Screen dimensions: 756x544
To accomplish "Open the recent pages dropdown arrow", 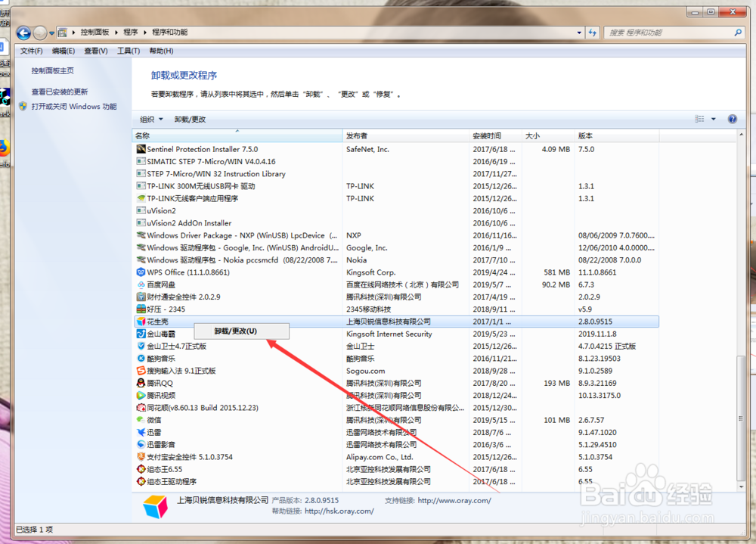I will [x=51, y=33].
